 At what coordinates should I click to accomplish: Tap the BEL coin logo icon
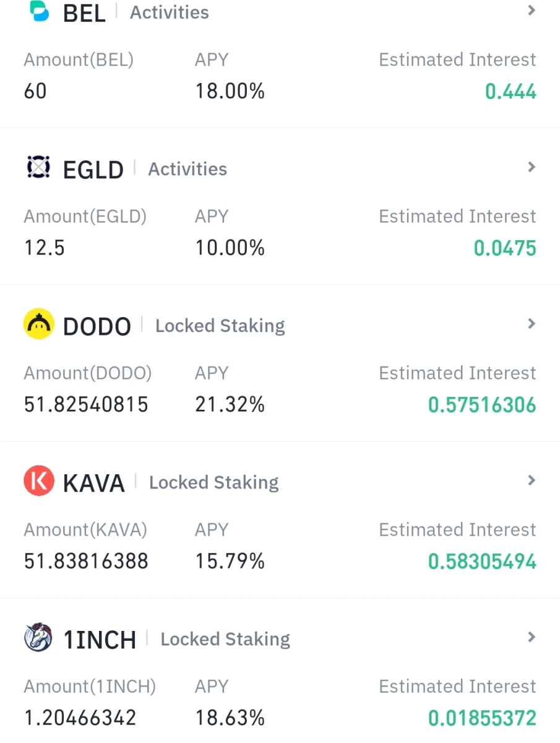pyautogui.click(x=39, y=12)
